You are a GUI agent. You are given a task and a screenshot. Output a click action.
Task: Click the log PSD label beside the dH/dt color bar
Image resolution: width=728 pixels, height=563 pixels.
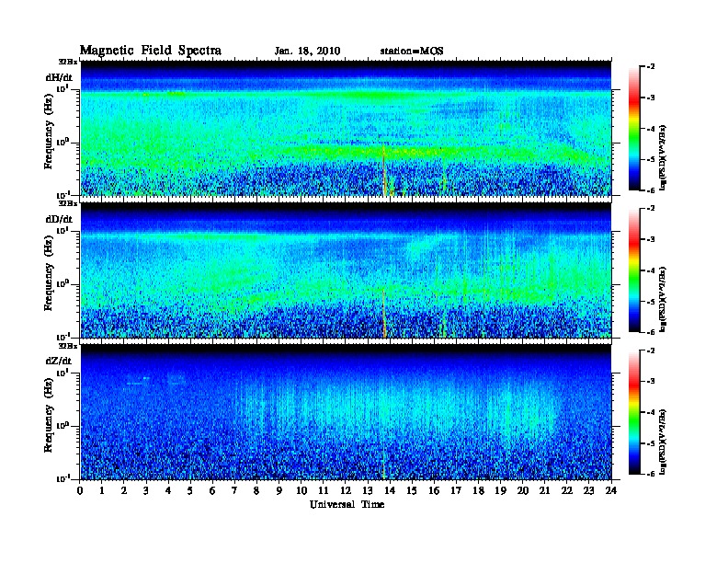(x=663, y=157)
